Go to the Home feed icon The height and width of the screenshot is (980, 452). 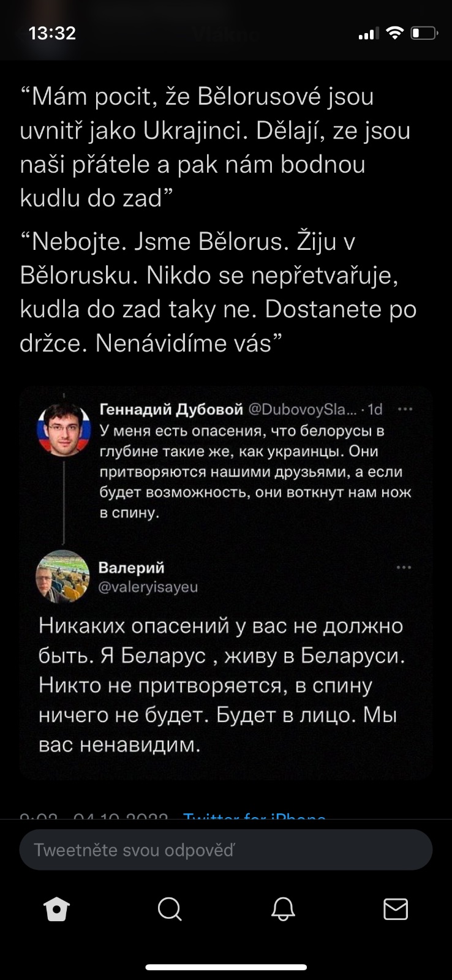[57, 909]
